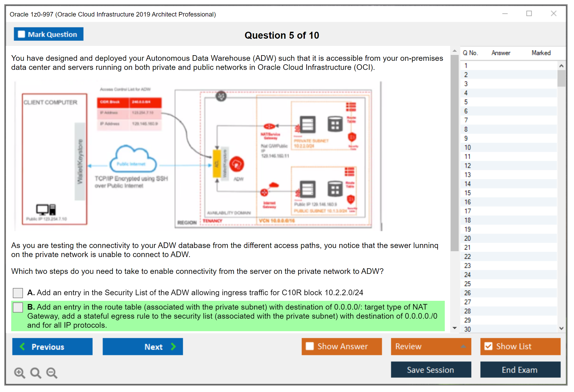Select question 10 in the list
This screenshot has width=574, height=392.
pos(467,147)
